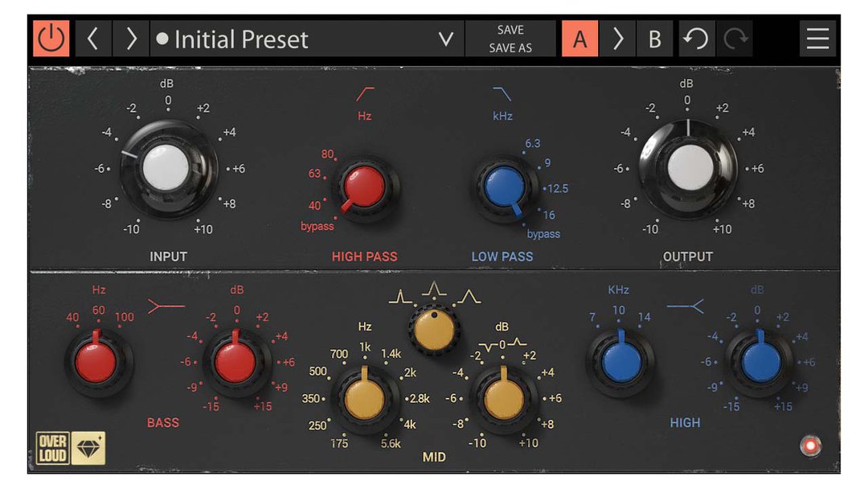The image size is (868, 489).
Task: Open the hamburger main menu
Action: point(817,39)
